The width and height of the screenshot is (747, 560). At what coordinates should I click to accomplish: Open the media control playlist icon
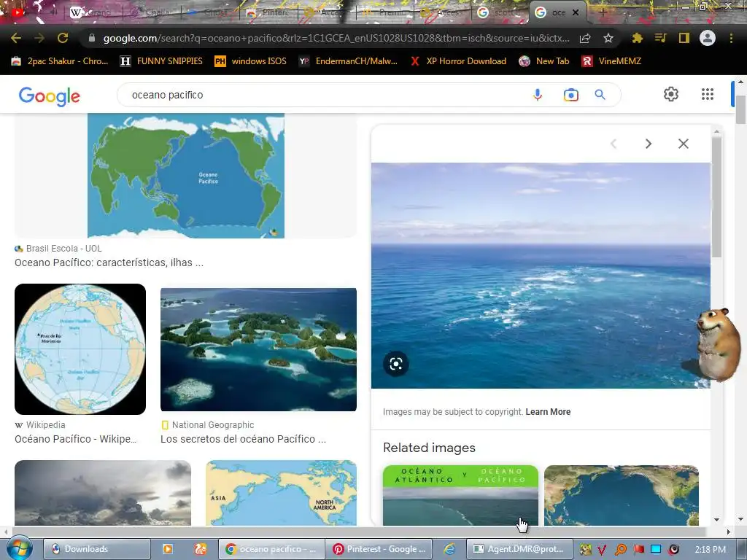click(660, 38)
